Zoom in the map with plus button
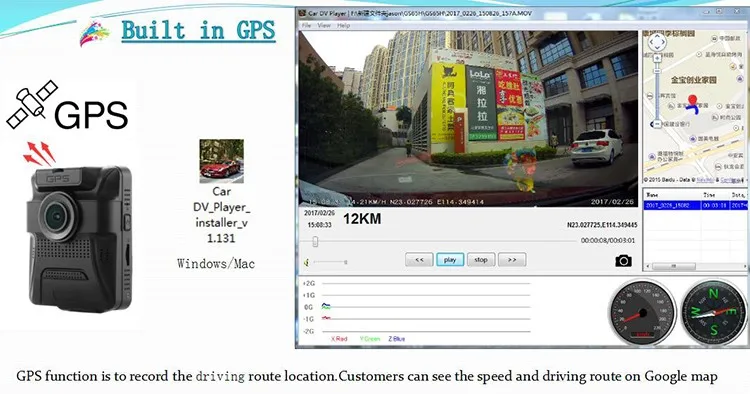The height and width of the screenshot is (394, 750). click(x=657, y=58)
